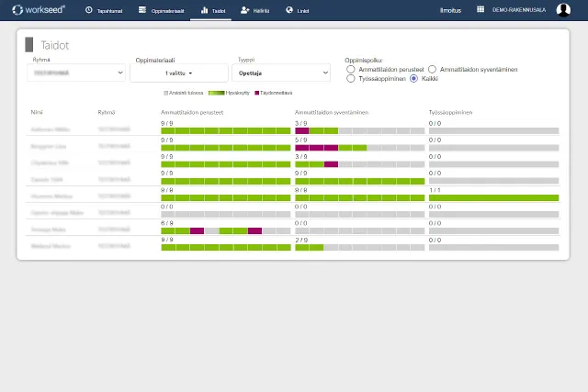The height and width of the screenshot is (392, 588).
Task: Click the Hyväksytty green legend swatch
Action: click(217, 93)
